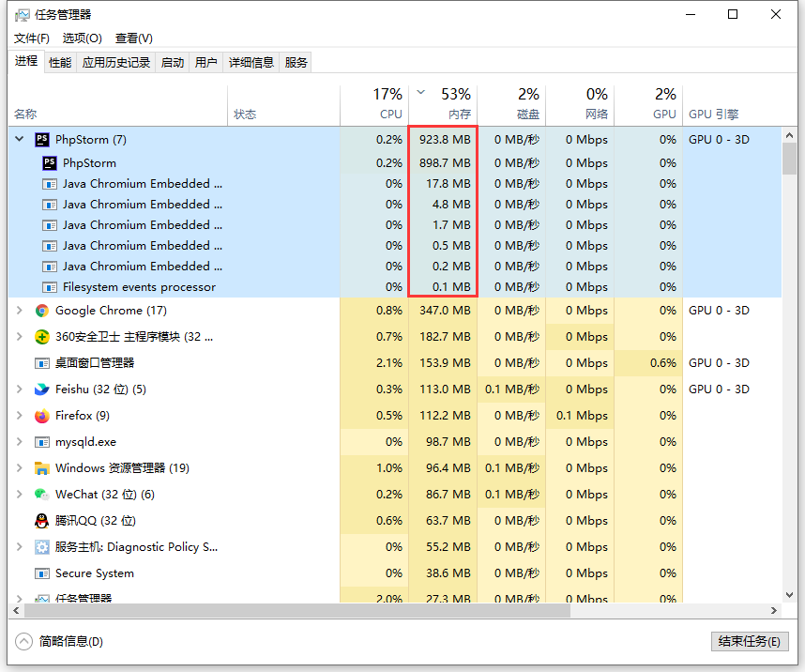Sort by the 名称 column header
The height and width of the screenshot is (672, 805).
coord(117,105)
